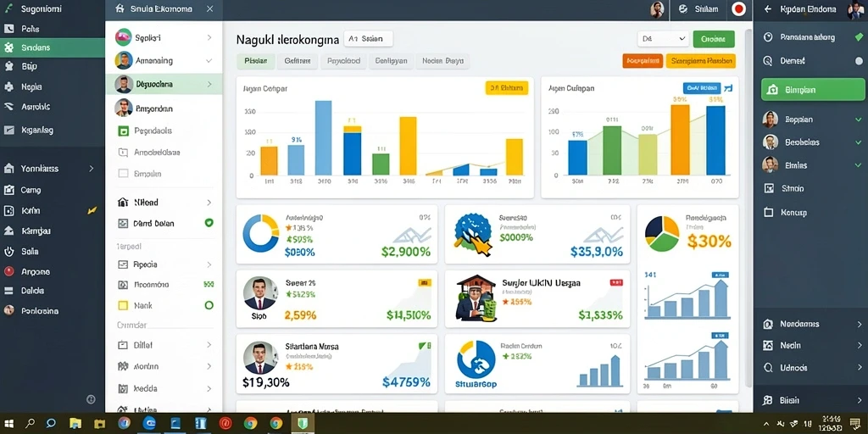The image size is (868, 434).
Task: Open taskbar search magnifier
Action: tap(30, 424)
